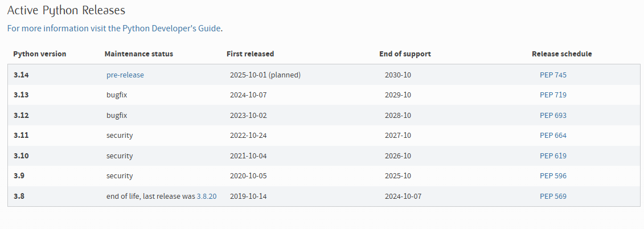Screen dimensions: 644x229
Task: Open PEP 745 release schedule
Action: click(x=553, y=75)
